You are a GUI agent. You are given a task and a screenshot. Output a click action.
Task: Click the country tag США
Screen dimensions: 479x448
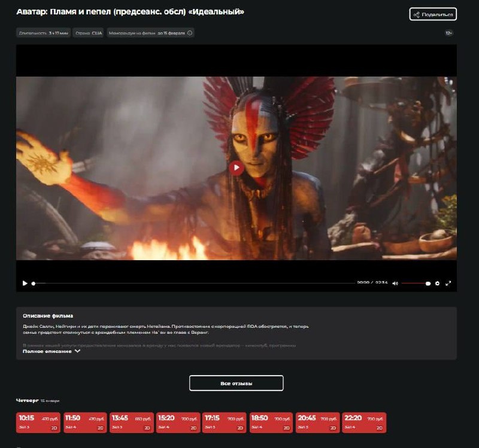click(x=89, y=33)
